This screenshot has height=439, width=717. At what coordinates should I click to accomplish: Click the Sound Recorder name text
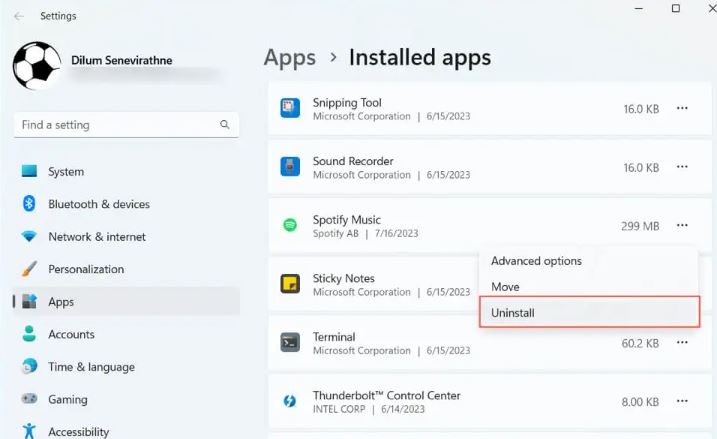click(353, 161)
